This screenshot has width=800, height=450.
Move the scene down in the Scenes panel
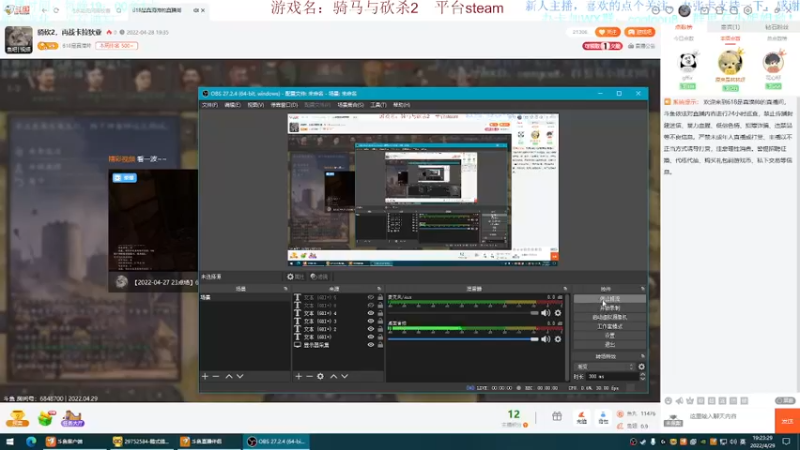tap(240, 377)
